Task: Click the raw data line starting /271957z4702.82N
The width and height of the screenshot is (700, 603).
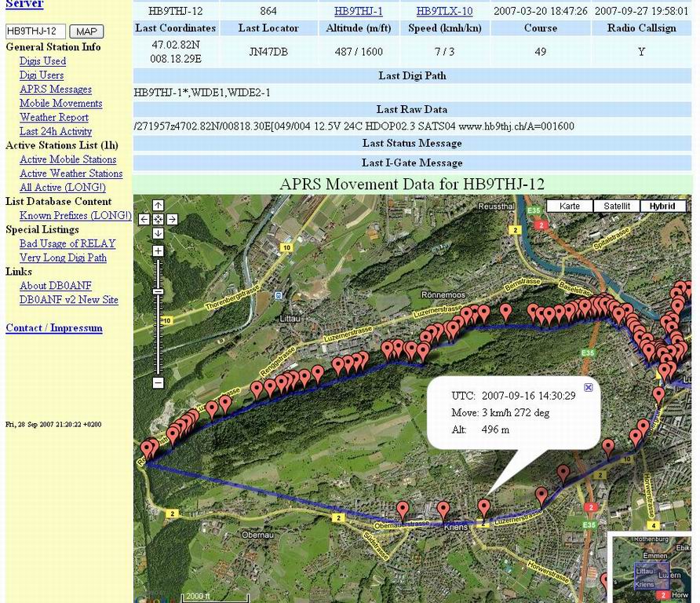Action: point(354,126)
